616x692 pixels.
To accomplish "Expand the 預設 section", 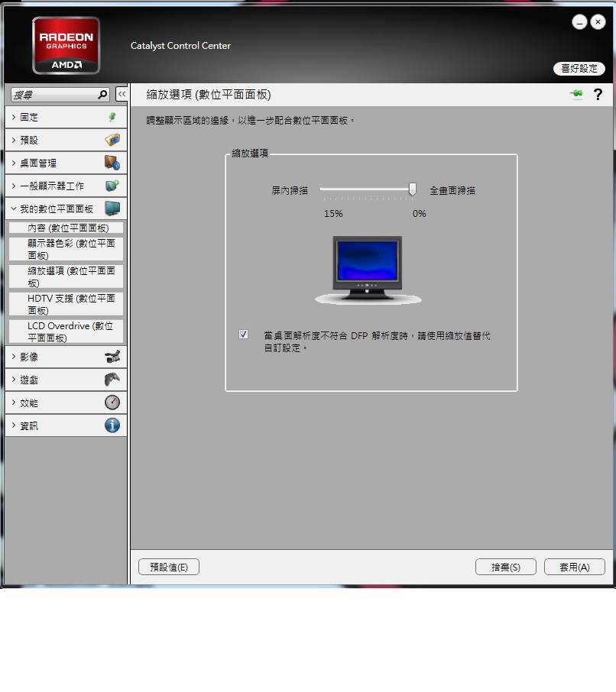I will (14, 140).
